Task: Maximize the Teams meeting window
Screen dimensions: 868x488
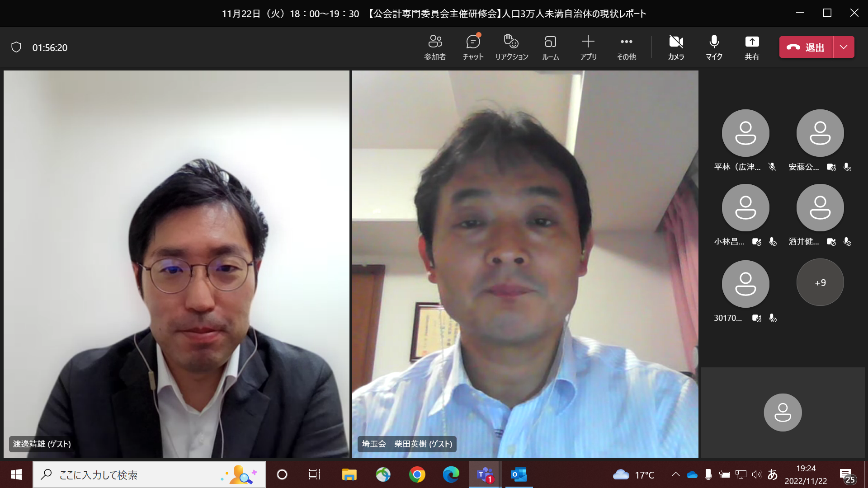Action: pyautogui.click(x=827, y=13)
